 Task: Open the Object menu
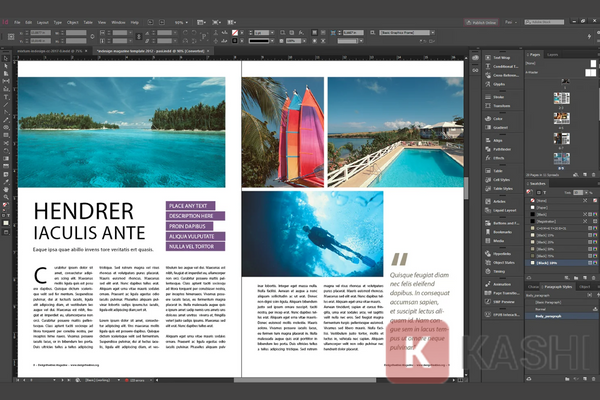tap(72, 23)
